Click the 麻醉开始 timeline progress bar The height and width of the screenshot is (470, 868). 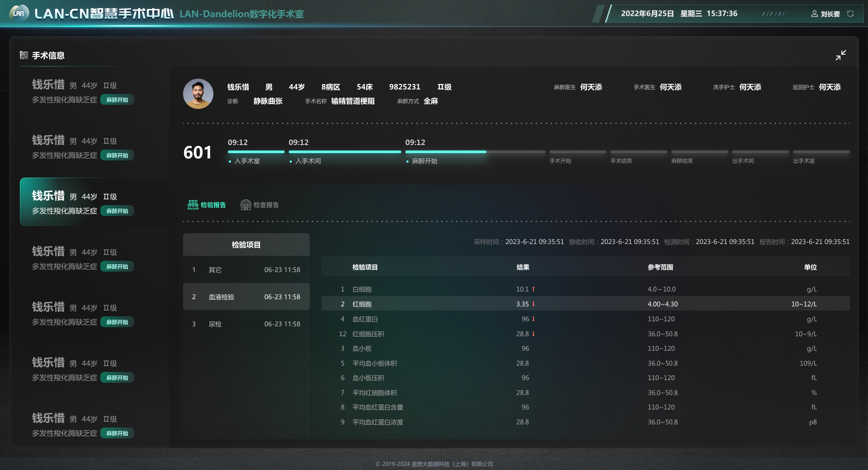tap(475, 152)
